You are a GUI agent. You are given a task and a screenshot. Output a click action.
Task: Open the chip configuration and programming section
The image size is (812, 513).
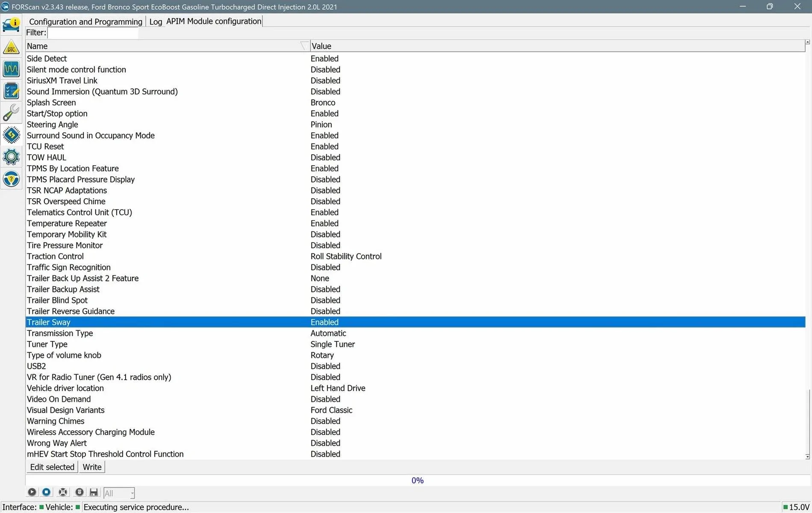tap(11, 135)
